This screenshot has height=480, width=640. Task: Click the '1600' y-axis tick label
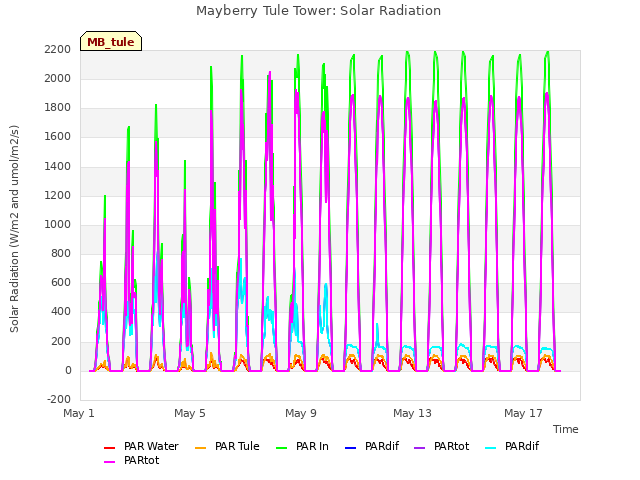58,137
